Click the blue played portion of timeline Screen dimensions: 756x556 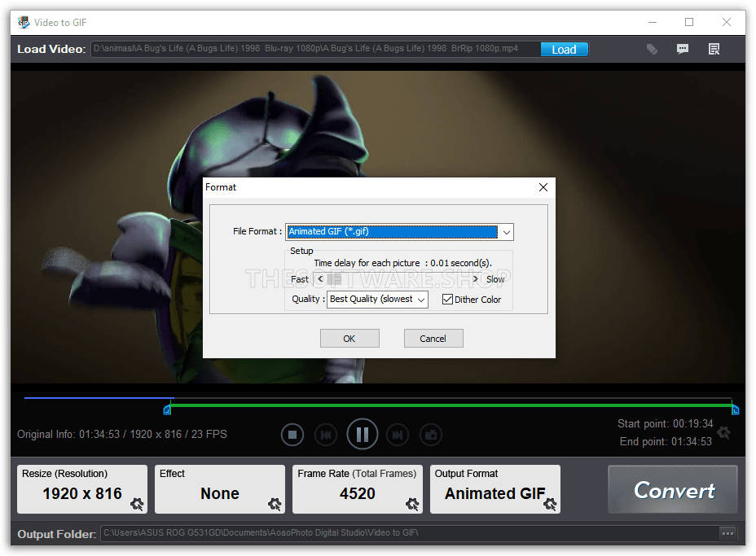pos(99,398)
